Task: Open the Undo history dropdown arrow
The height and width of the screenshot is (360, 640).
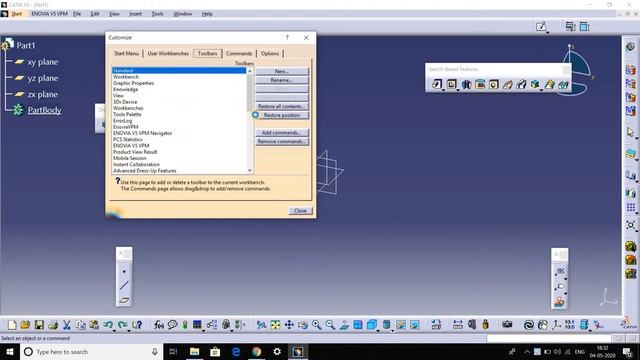Action: (114, 330)
